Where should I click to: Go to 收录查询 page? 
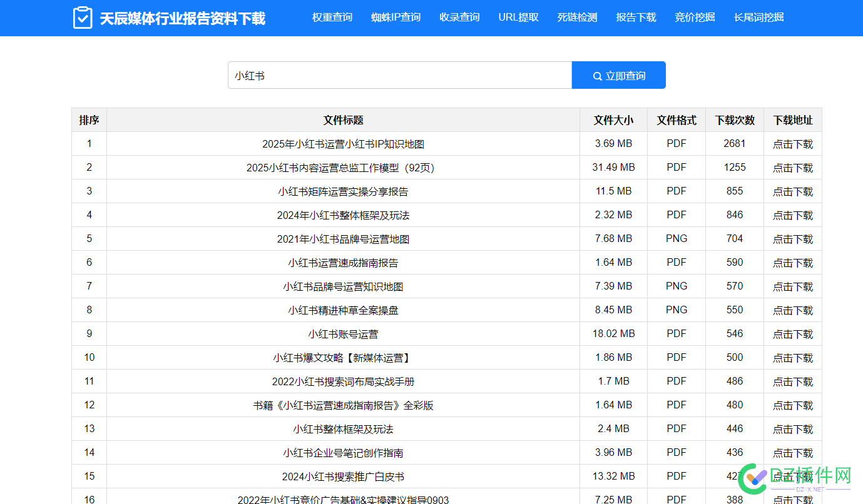(460, 18)
